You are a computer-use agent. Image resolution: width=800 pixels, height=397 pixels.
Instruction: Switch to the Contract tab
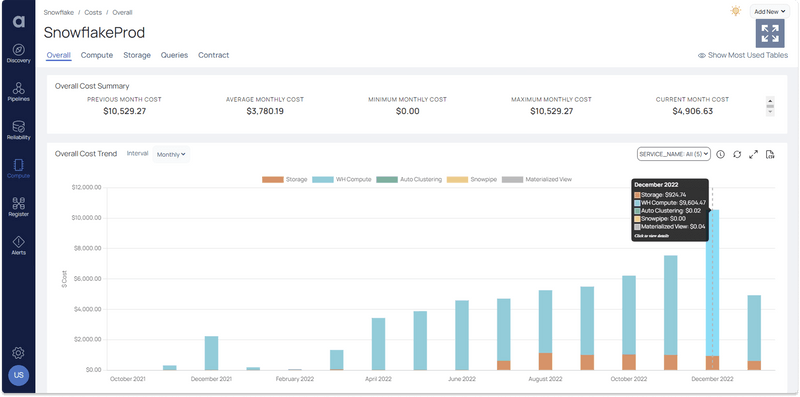[213, 55]
